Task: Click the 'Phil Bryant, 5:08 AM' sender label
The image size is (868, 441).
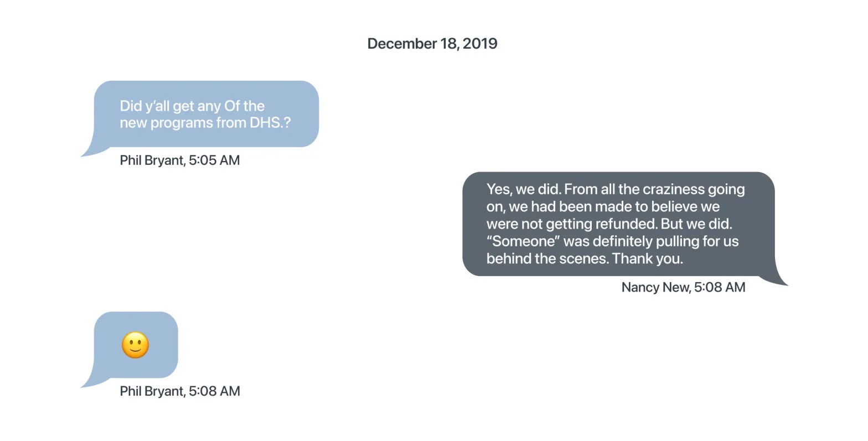Action: (180, 391)
